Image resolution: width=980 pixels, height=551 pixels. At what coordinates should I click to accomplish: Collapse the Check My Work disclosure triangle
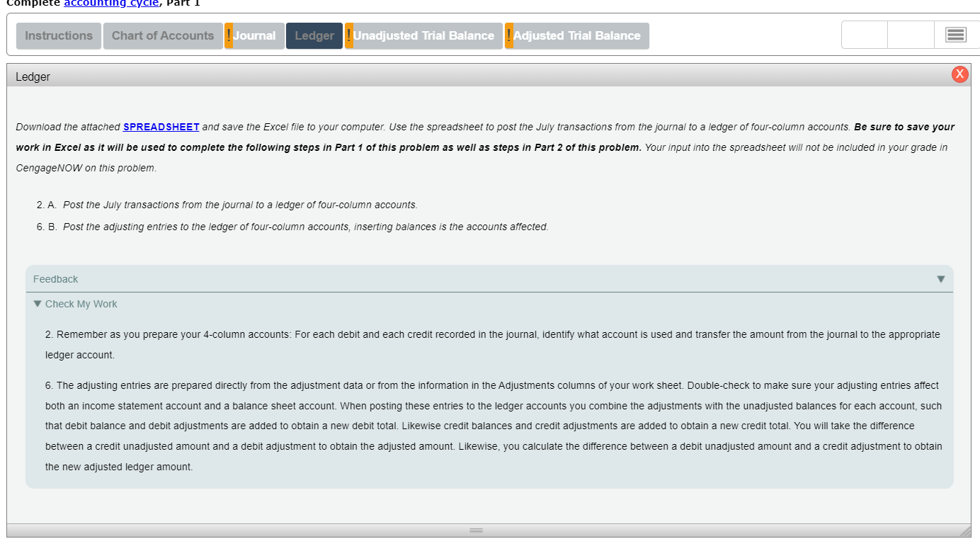pos(37,303)
